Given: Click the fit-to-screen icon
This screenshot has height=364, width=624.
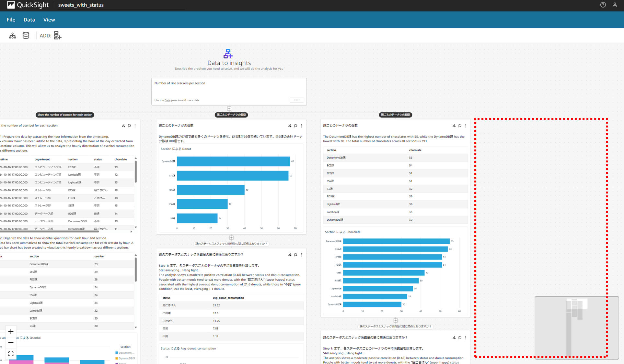Looking at the screenshot, I should coord(11,354).
